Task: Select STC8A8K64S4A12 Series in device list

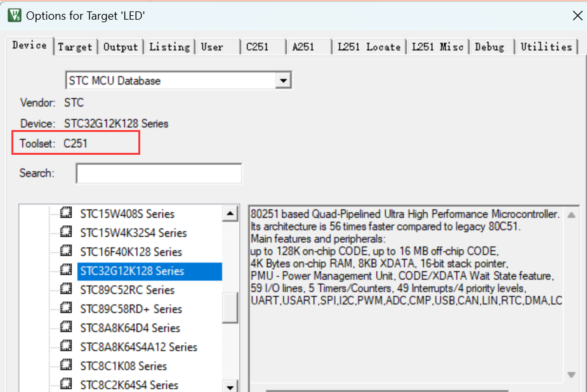Action: pos(138,348)
